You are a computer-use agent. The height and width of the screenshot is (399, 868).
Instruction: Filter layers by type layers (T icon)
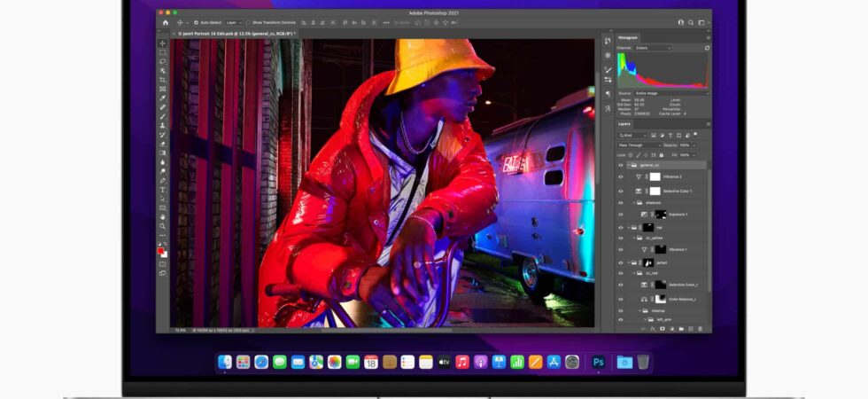coord(670,135)
